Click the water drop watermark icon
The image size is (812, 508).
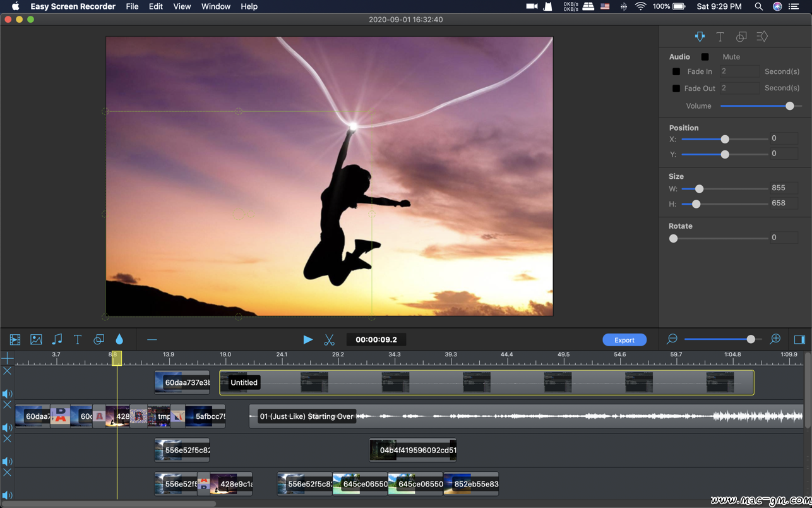119,340
